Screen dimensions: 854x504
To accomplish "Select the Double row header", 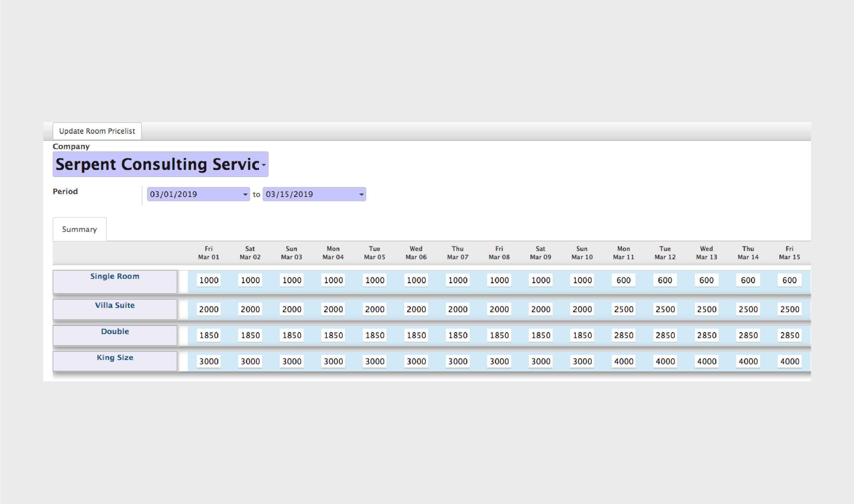I will pos(115,336).
